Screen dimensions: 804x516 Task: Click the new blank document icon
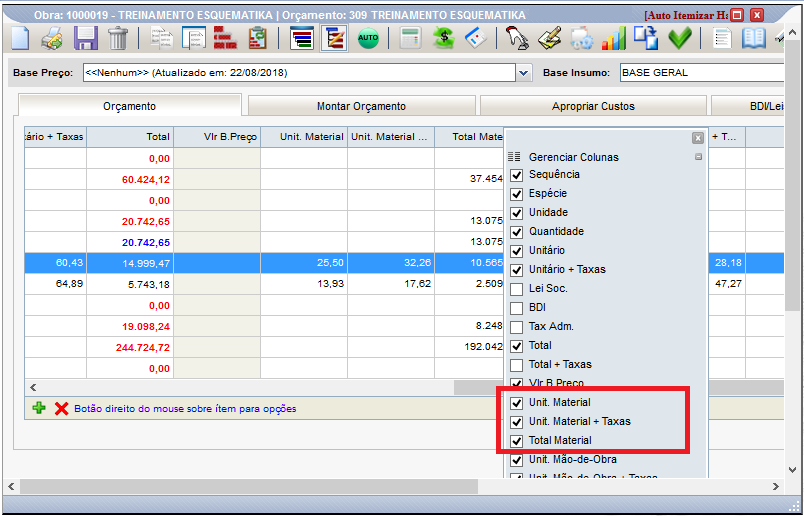(x=20, y=38)
